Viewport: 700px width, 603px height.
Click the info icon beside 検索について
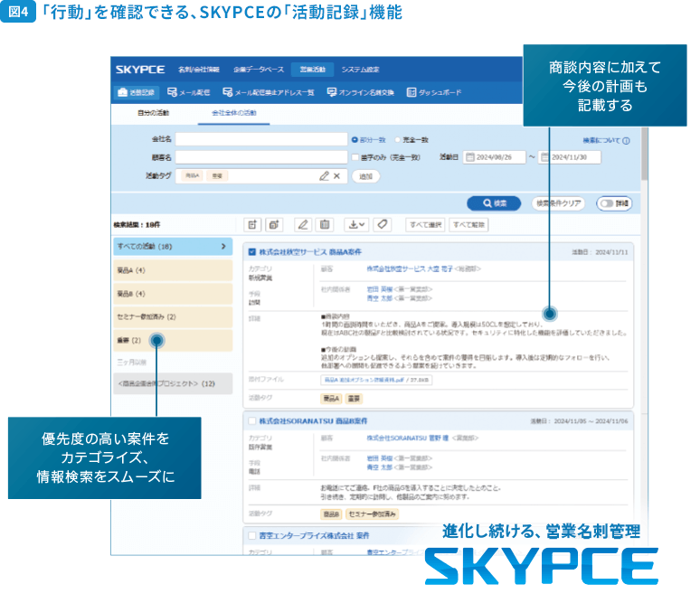coord(626,141)
